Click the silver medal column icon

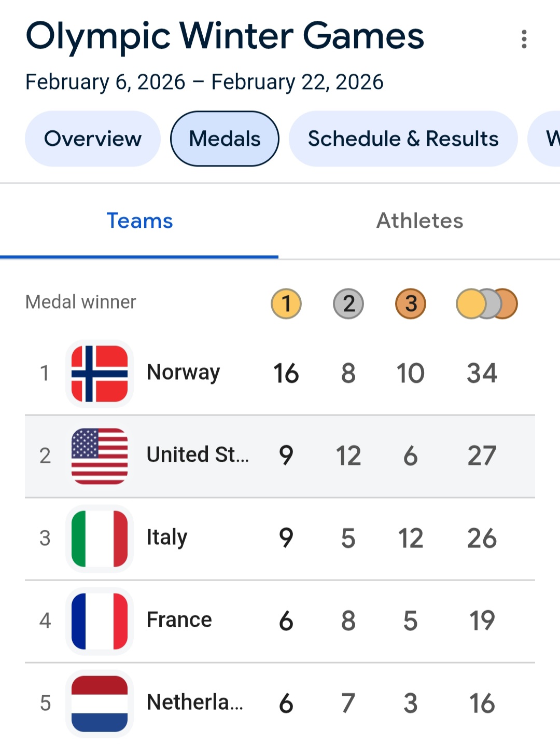(348, 304)
